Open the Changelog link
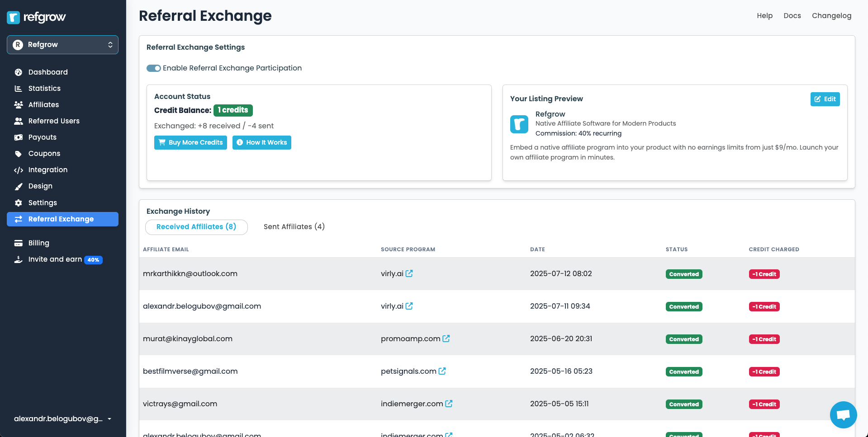868x437 pixels. [x=831, y=16]
